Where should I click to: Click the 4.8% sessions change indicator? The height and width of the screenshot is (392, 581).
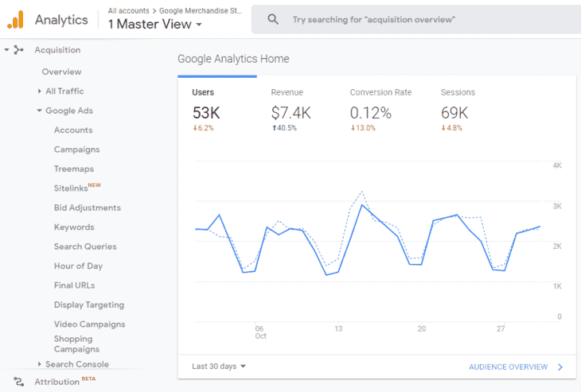coord(452,128)
